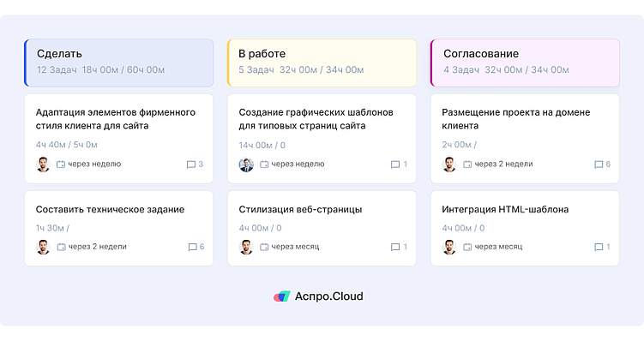
Task: Click assignee avatar on Интеграция HTML-шаблона card
Action: tap(449, 247)
